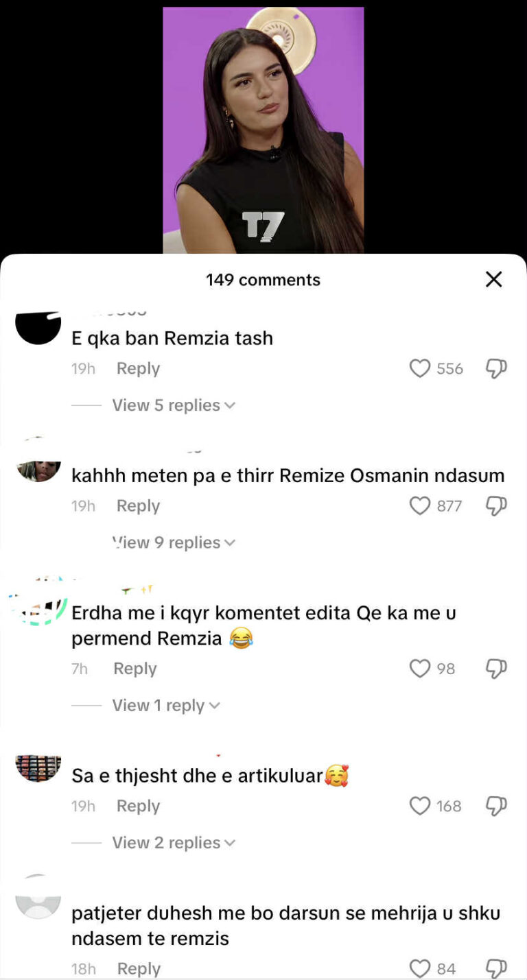This screenshot has width=527, height=980.
Task: Dislike the comment with 84 likes
Action: (x=496, y=968)
